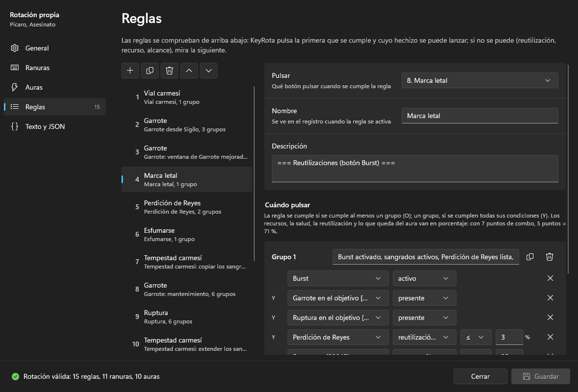
Task: Open the 'presente' dropdown in the Ruptura row
Action: pos(424,317)
